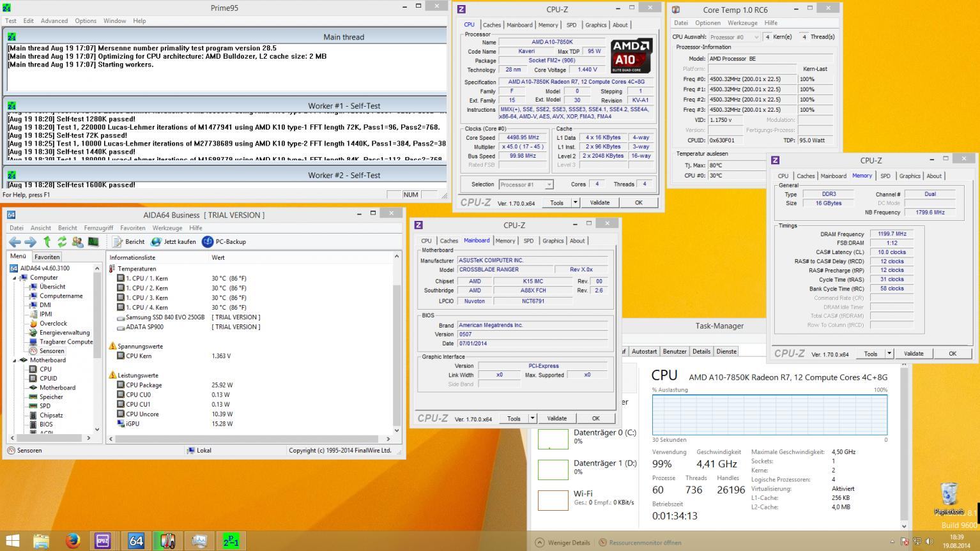Click Validate in the top CPU-Z window
This screenshot has height=551, width=980.
(x=599, y=202)
